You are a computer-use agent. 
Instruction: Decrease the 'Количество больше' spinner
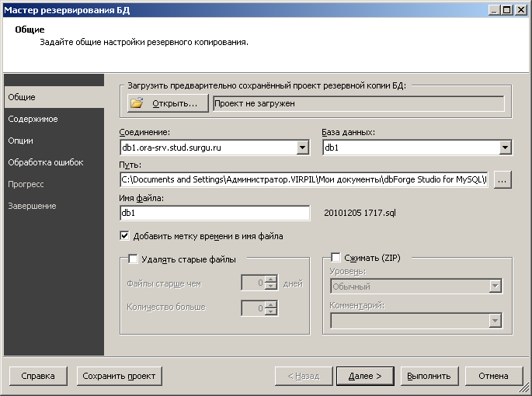271,311
